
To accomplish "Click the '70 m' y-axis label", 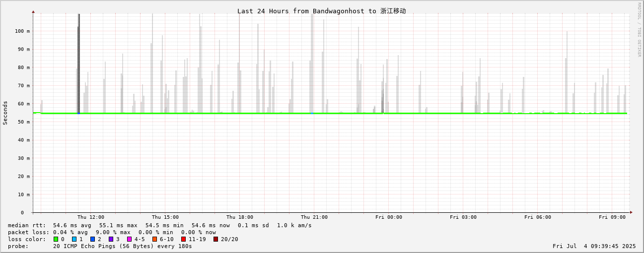I will 24,86.
